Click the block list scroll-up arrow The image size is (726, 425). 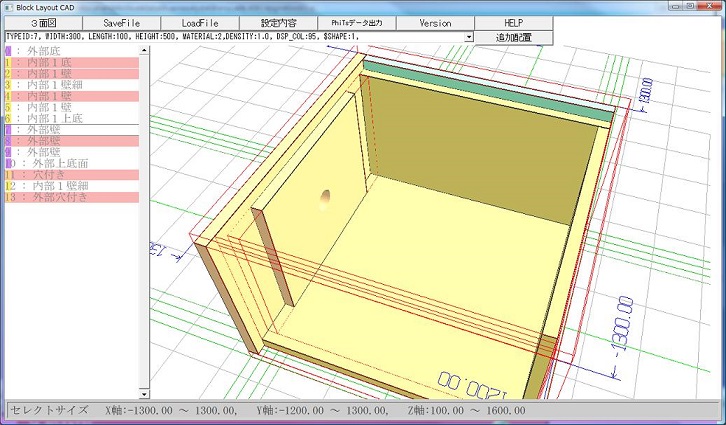pos(144,50)
